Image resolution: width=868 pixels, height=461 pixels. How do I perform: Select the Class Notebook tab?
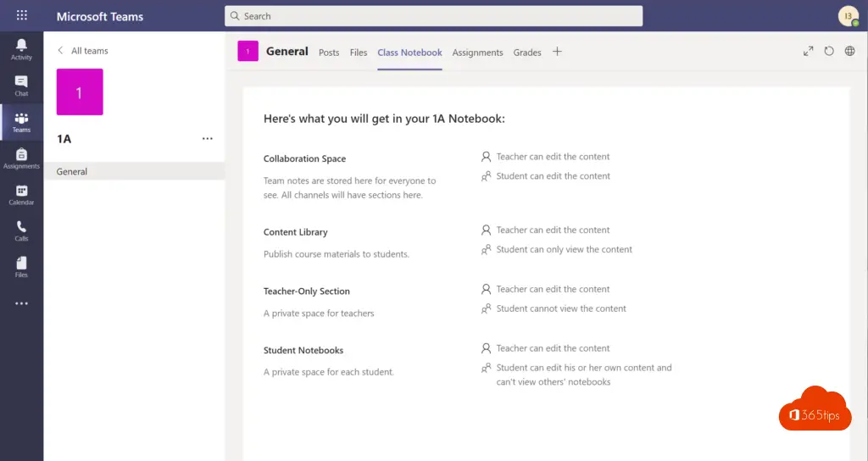pyautogui.click(x=409, y=53)
